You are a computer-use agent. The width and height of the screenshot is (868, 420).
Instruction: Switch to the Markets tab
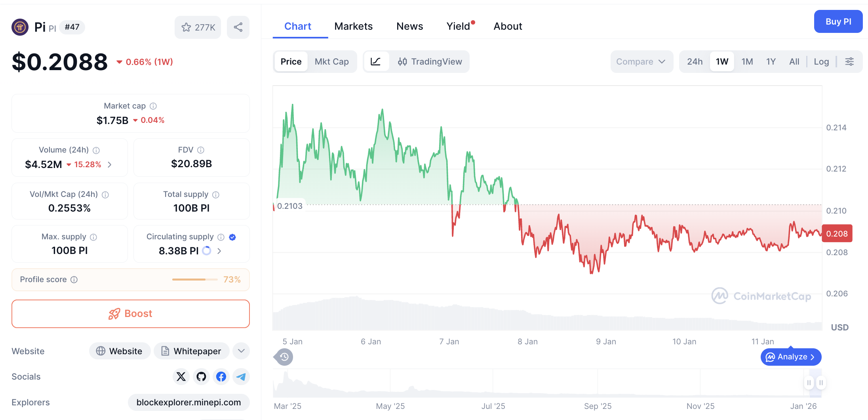(354, 26)
